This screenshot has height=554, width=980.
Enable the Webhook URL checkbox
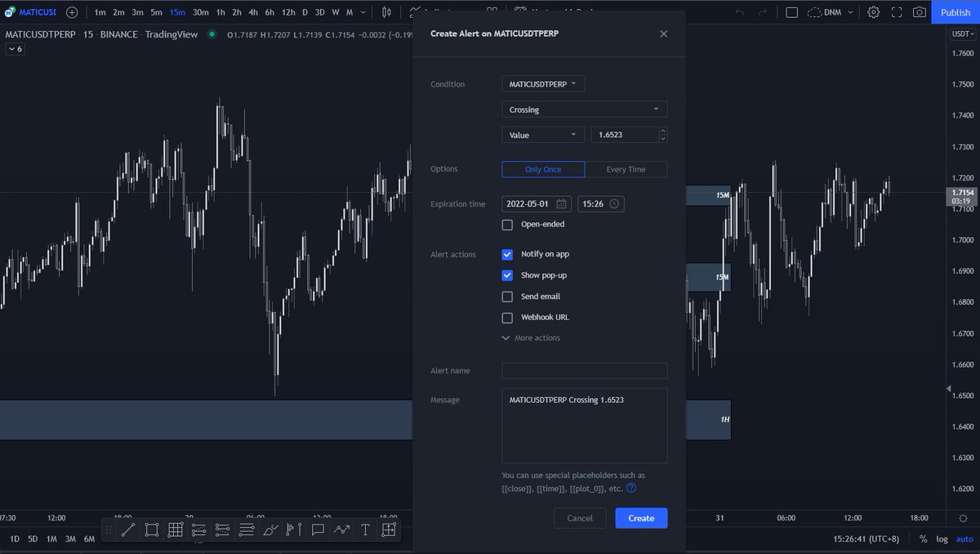(507, 318)
